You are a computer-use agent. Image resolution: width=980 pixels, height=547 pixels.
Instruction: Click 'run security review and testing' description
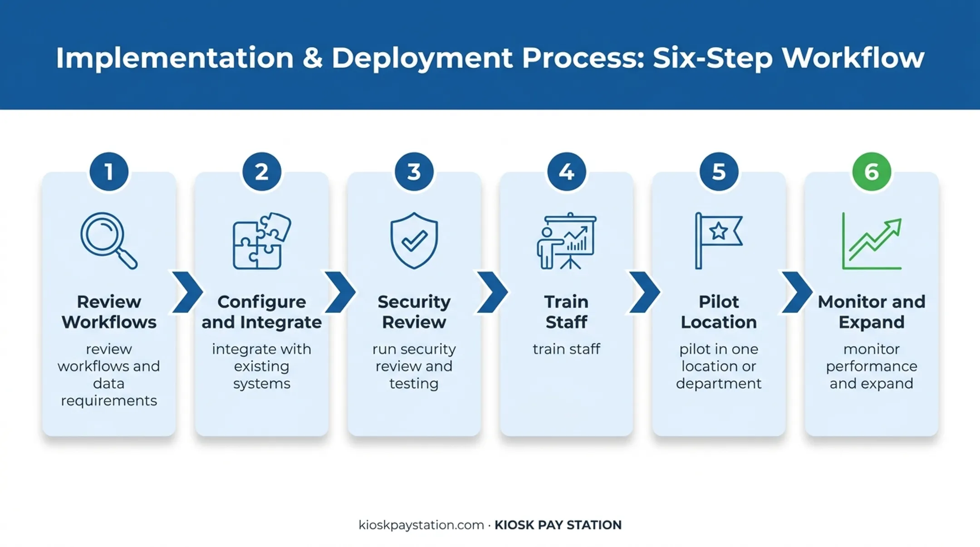click(x=414, y=366)
